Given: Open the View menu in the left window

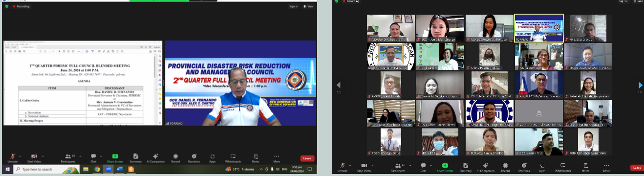Looking at the screenshot, I should tap(308, 6).
